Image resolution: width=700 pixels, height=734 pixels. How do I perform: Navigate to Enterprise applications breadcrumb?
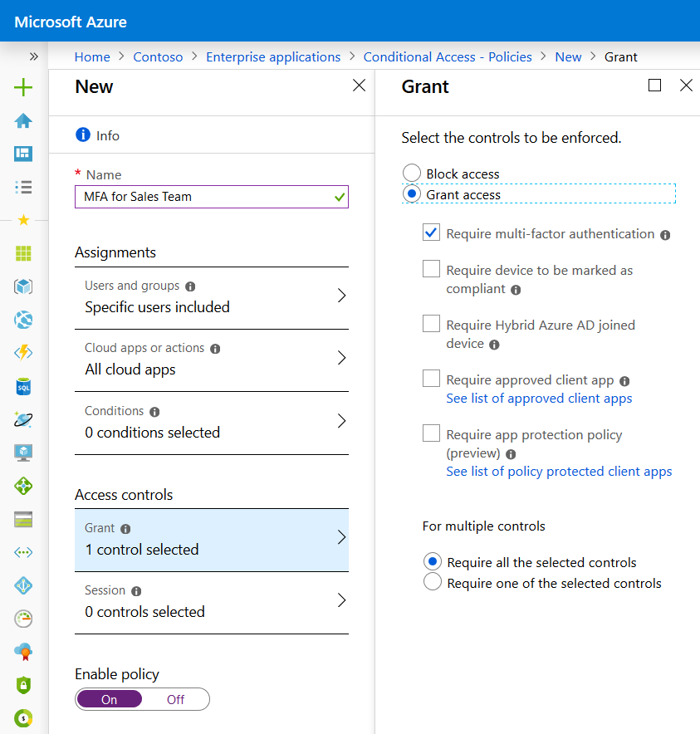[x=273, y=57]
